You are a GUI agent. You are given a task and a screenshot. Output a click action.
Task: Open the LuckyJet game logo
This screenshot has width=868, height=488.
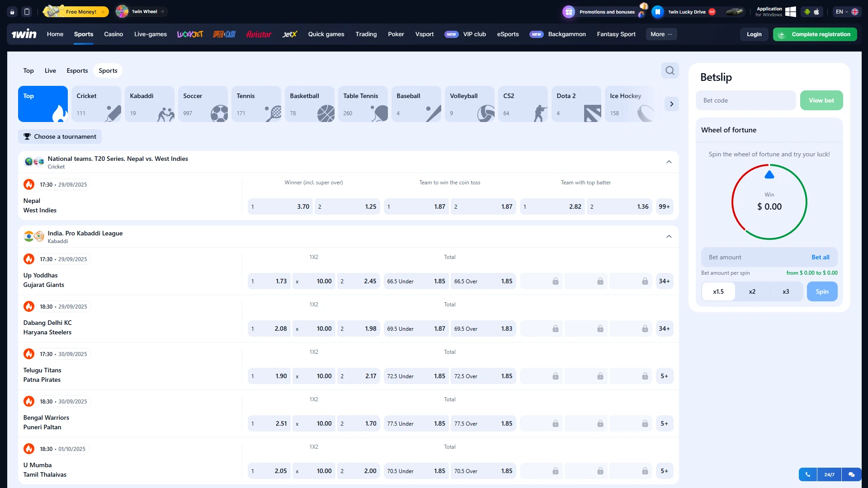pos(190,34)
